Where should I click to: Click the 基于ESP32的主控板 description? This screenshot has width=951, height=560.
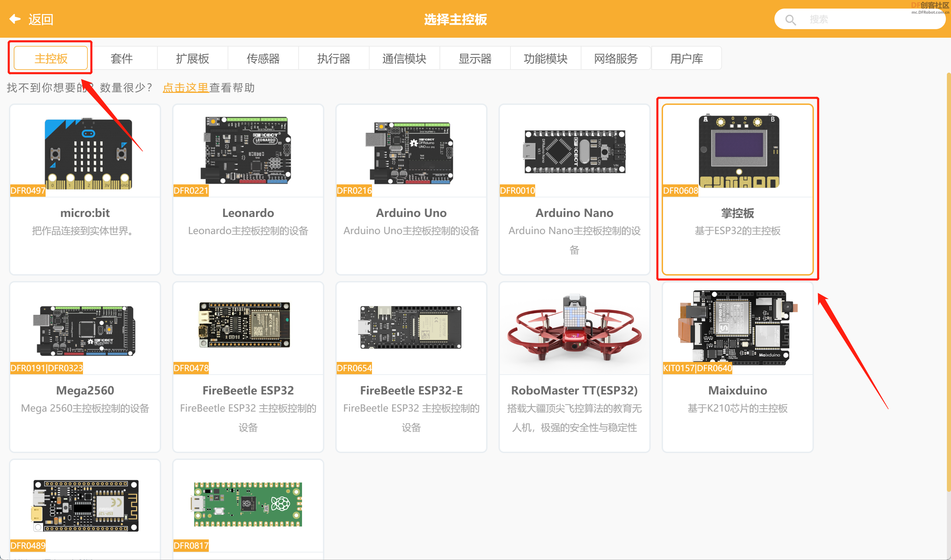[737, 231]
